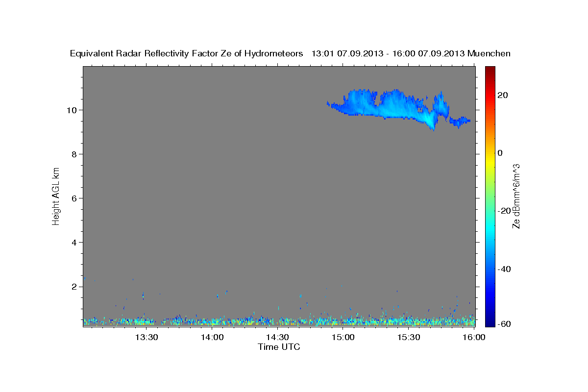Click the date range text '13:01 07.09.2013 - 16:00 07.09.2013 Muenchen'
Image resolution: width=588 pixels, height=392 pixels.
[x=411, y=53]
